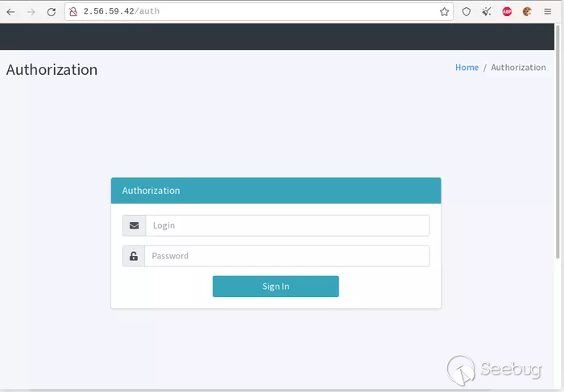The image size is (564, 392).
Task: Click the unlocked padlock icon beside Password
Action: [x=134, y=256]
